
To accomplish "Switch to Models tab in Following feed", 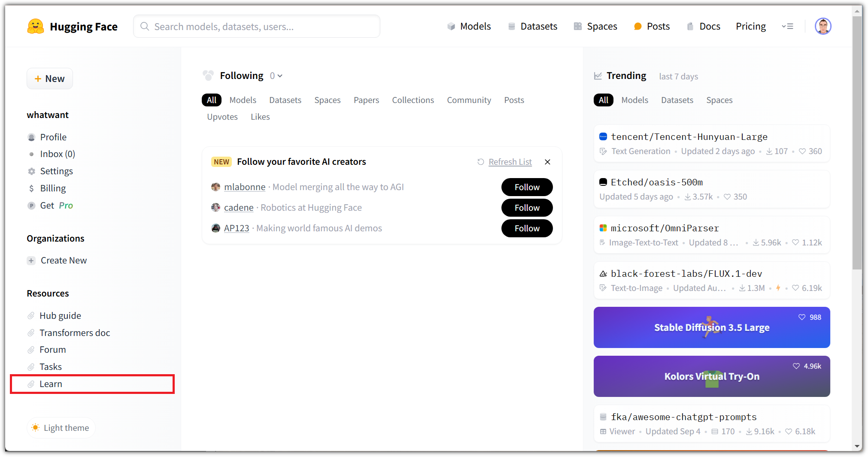I will pos(243,100).
